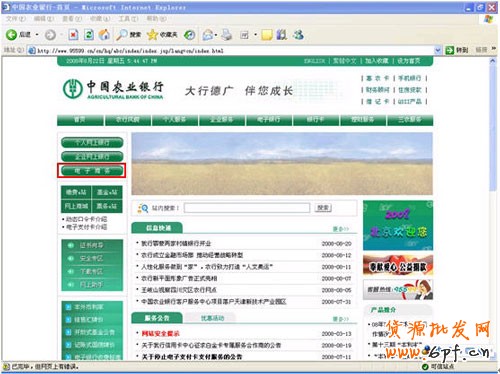Click the IE Back arrow button
Viewport: 500px width, 374px height.
[11, 35]
